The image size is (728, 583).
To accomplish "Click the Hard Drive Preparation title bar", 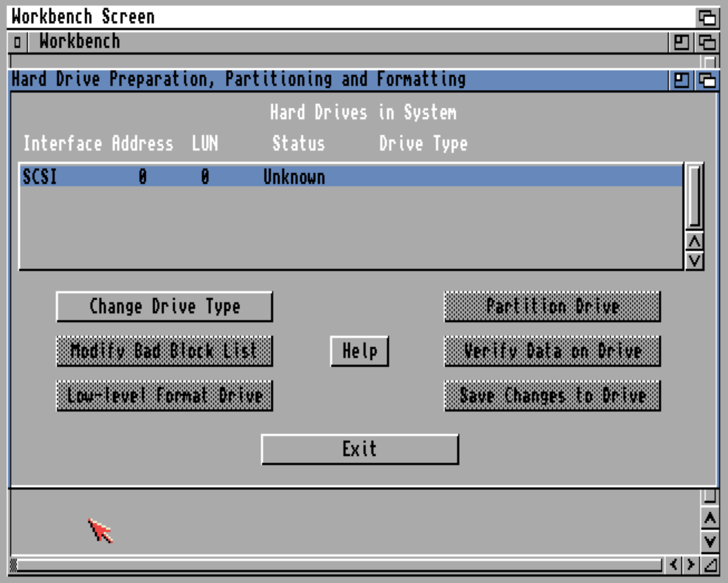I will (338, 80).
